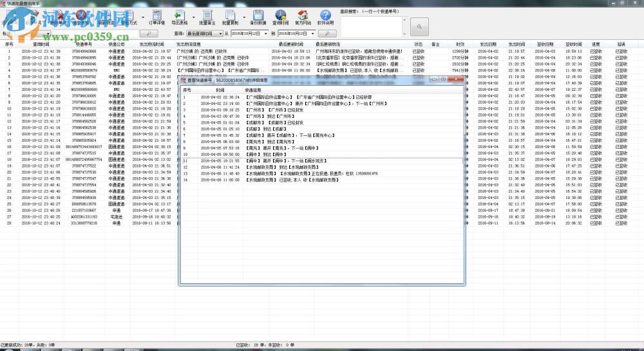The image size is (644, 351).
Task: Maximize the 查看快递单号 detail dialog
Action: (x=443, y=79)
